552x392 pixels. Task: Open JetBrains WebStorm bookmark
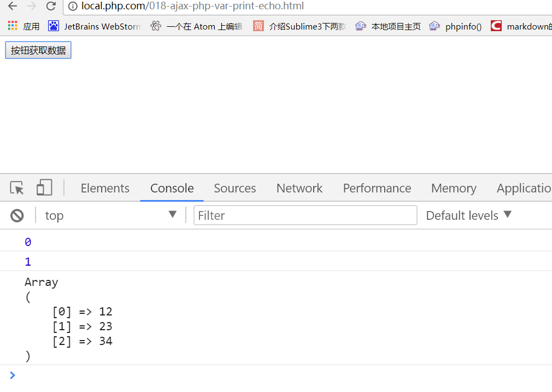95,26
